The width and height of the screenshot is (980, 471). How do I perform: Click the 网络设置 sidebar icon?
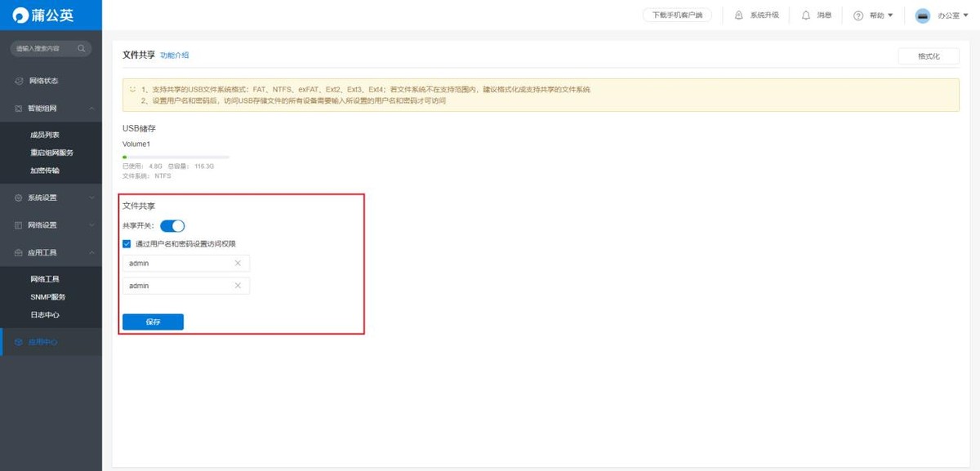click(20, 224)
